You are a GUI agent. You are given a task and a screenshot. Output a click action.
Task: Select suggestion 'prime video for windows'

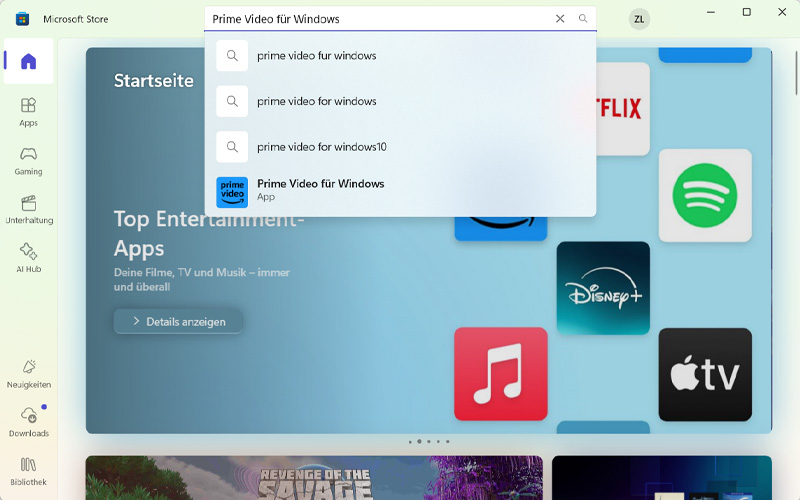click(x=401, y=101)
